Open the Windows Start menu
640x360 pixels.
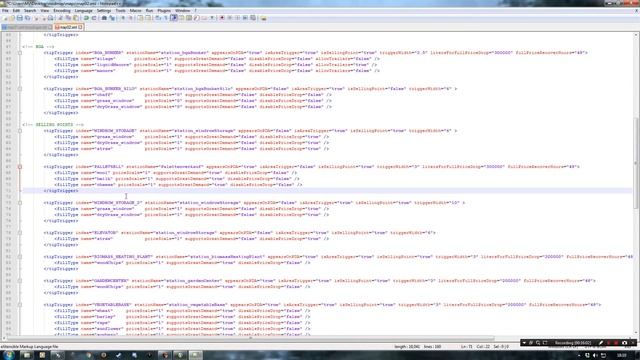[x=8, y=355]
